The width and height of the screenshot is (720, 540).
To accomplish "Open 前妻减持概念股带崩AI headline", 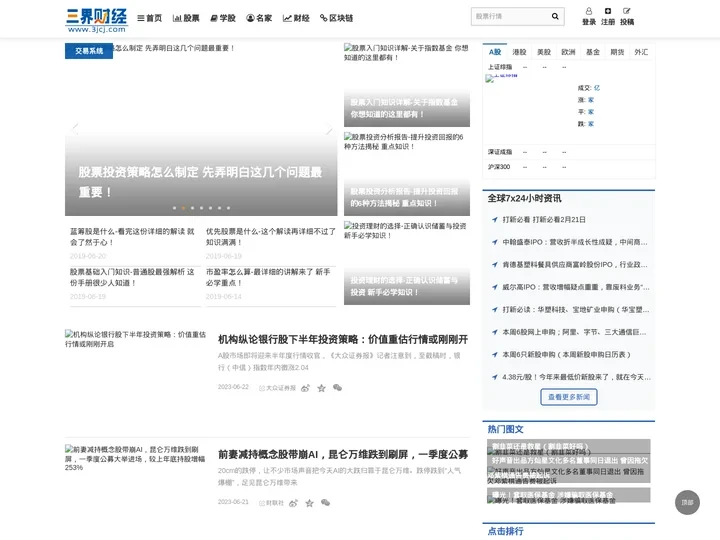I will tap(343, 455).
